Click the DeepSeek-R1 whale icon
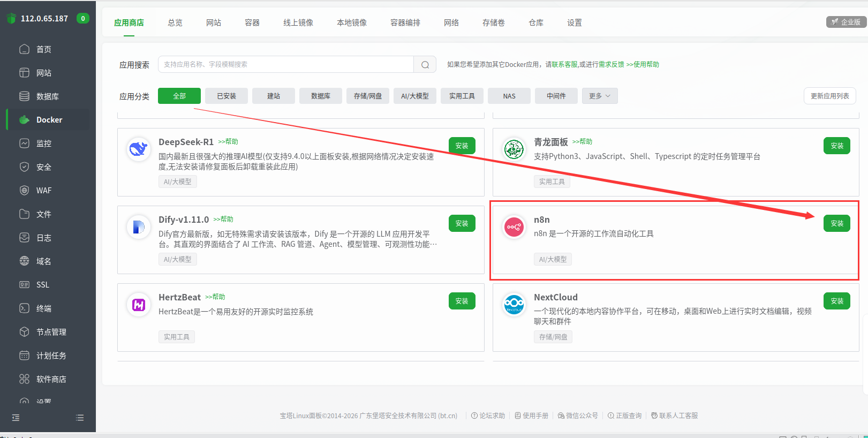The image size is (868, 438). coord(139,149)
